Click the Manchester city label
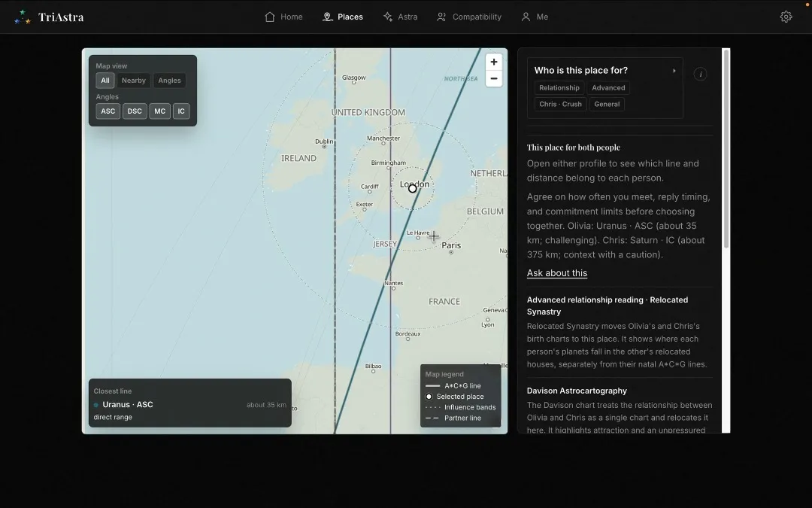 pyautogui.click(x=383, y=138)
